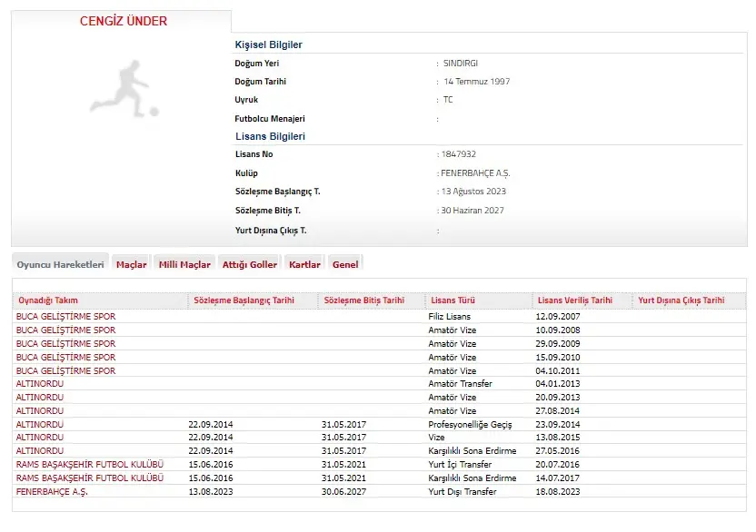Screen dimensions: 756x532
Task: Show the Attığı Goller tab
Action: click(249, 265)
